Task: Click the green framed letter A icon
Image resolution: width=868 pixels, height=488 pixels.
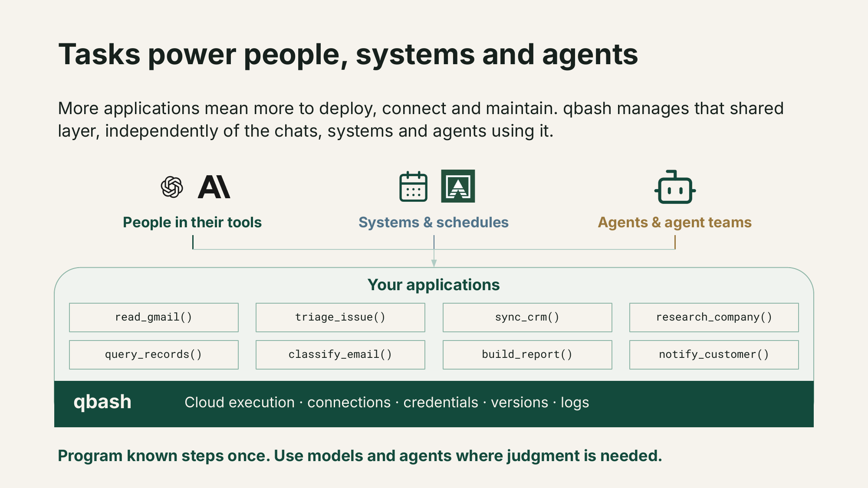Action: coord(458,186)
